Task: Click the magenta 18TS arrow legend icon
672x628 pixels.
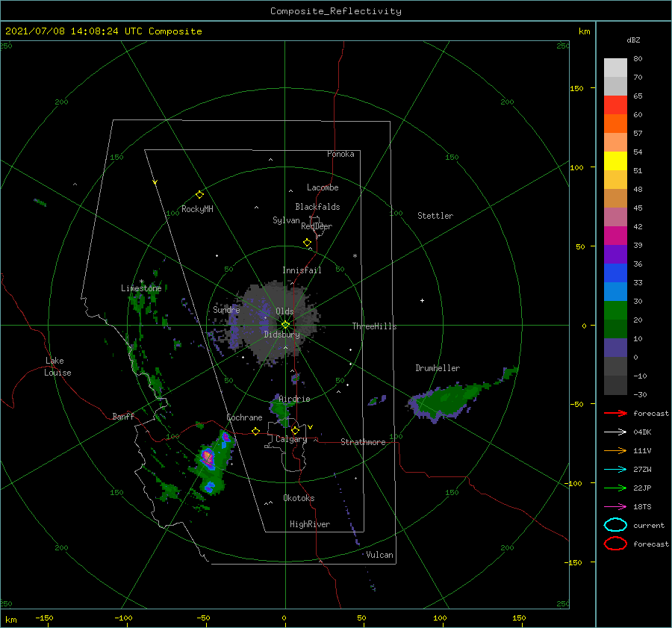Action: 615,507
